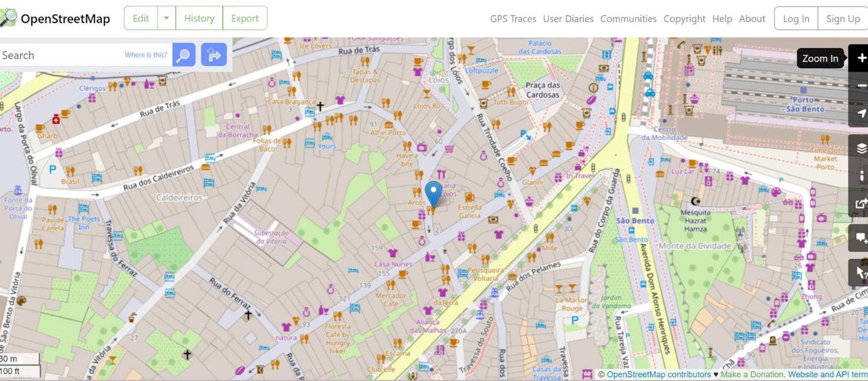
Task: Click the Rua dos Caldeireiros street label
Action: [158, 178]
